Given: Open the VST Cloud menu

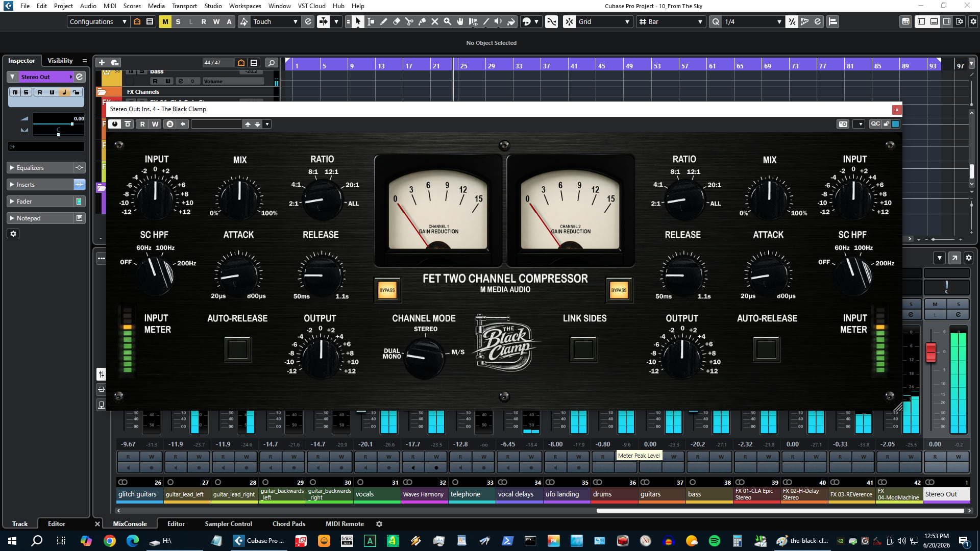Looking at the screenshot, I should coord(311,6).
